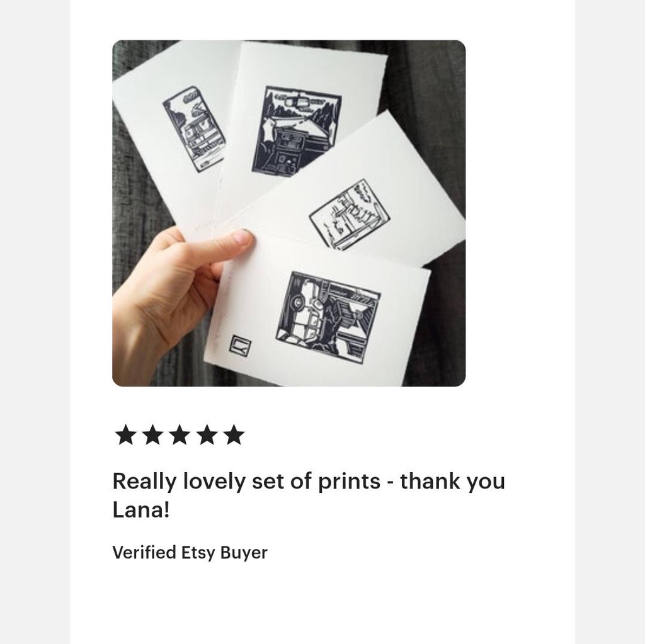Click the words 'thank you' in review
The height and width of the screenshot is (644, 645).
coord(452,481)
